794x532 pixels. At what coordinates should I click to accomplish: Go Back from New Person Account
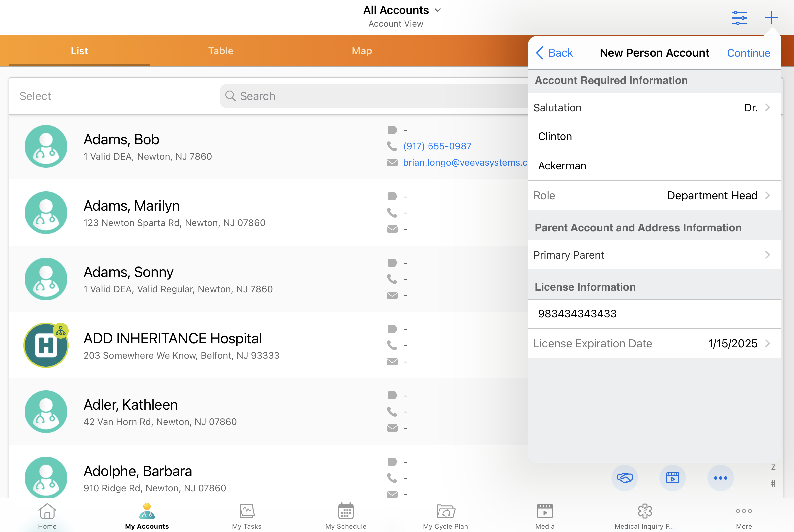(554, 53)
